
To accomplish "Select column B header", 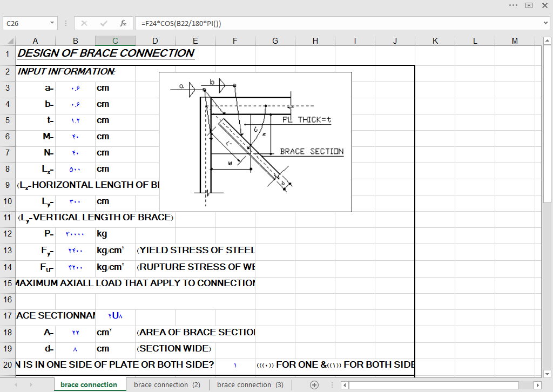I will point(75,41).
